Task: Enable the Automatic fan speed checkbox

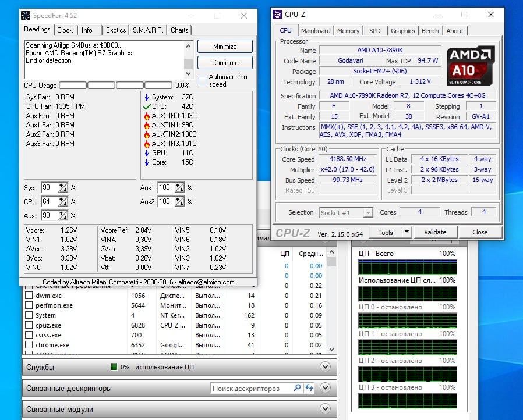Action: click(202, 81)
